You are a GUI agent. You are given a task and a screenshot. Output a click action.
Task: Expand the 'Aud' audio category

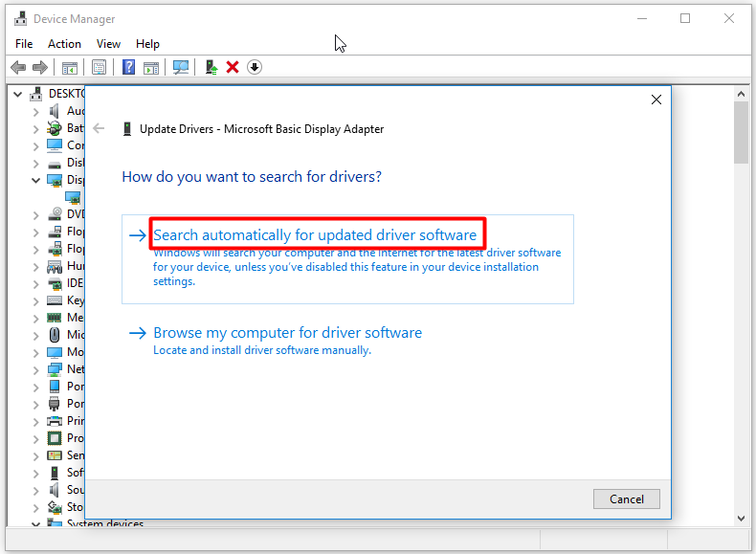point(35,112)
